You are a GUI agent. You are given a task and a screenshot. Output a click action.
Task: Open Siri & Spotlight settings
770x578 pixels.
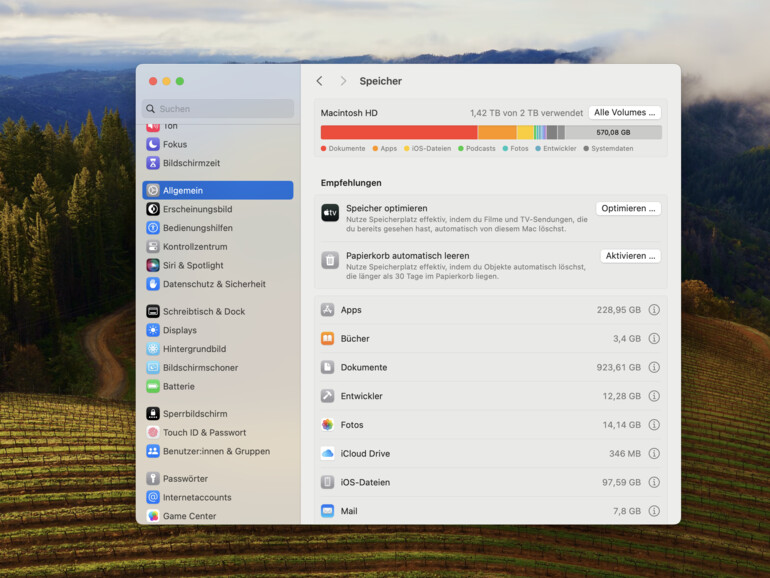[x=218, y=265]
